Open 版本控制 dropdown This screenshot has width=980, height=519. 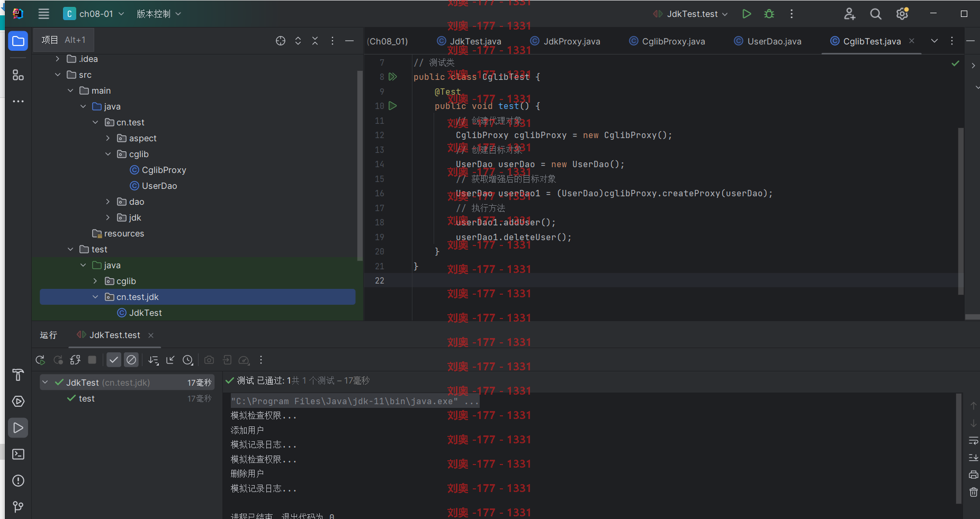pos(158,14)
